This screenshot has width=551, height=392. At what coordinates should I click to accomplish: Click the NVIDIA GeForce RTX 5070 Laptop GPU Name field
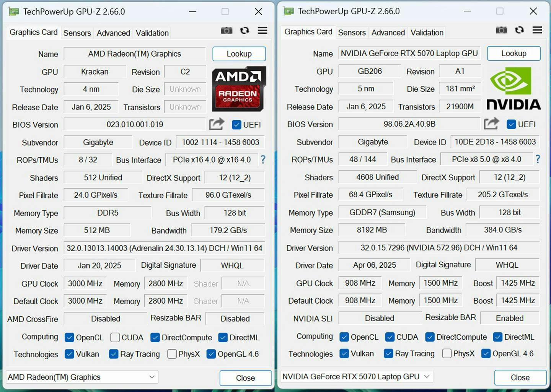409,54
